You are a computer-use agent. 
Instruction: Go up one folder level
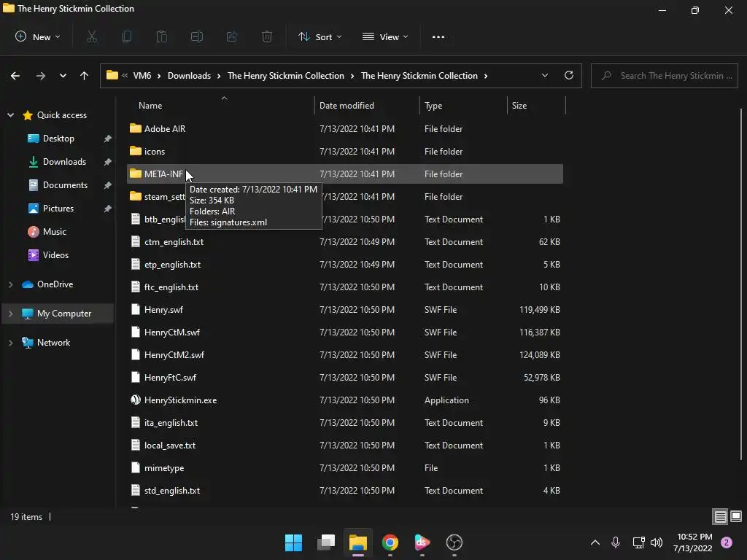(x=85, y=76)
